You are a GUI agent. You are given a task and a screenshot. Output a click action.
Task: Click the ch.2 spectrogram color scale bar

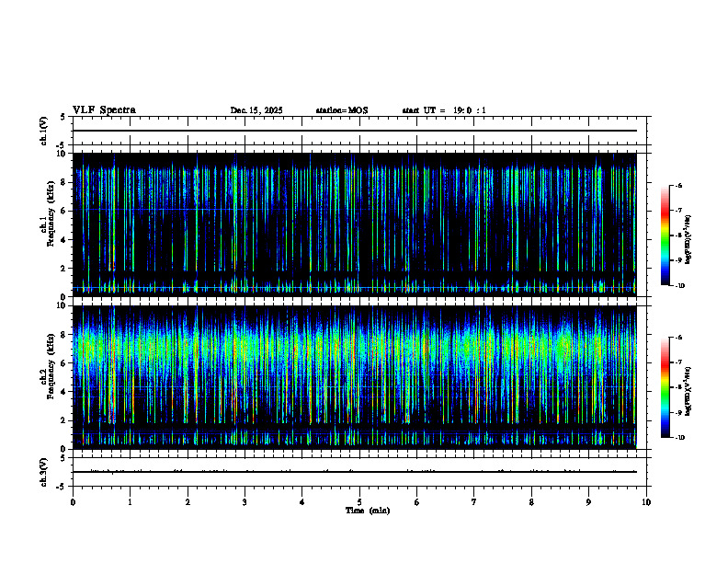pos(665,387)
